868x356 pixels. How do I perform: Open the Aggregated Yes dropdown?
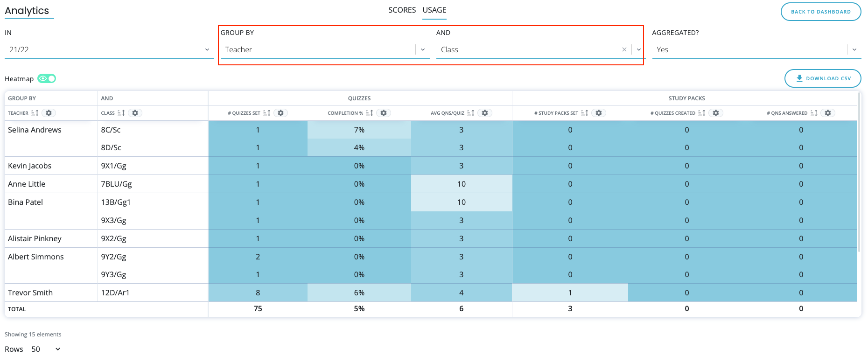[854, 49]
